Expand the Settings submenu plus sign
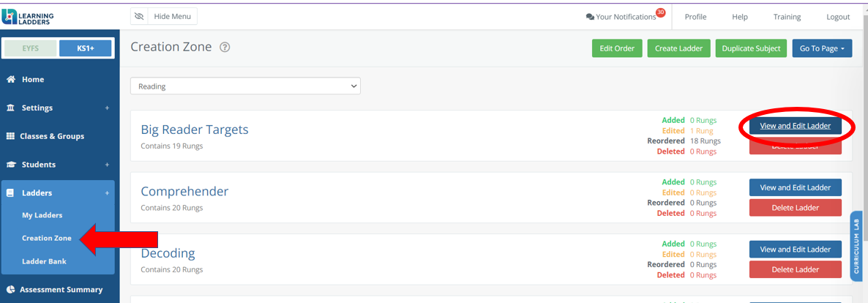 click(107, 108)
